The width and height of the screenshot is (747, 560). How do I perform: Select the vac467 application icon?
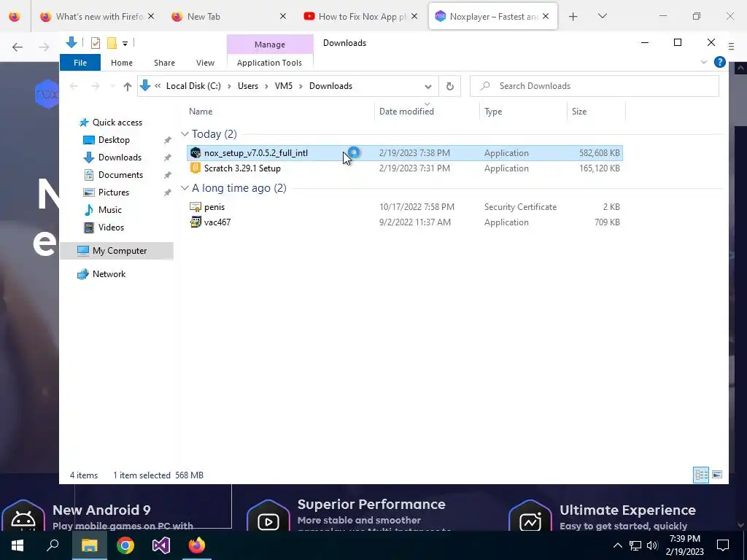pyautogui.click(x=196, y=222)
